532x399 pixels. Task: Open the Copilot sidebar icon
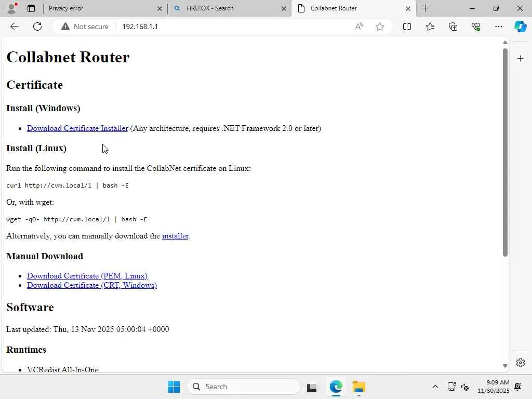pyautogui.click(x=520, y=26)
